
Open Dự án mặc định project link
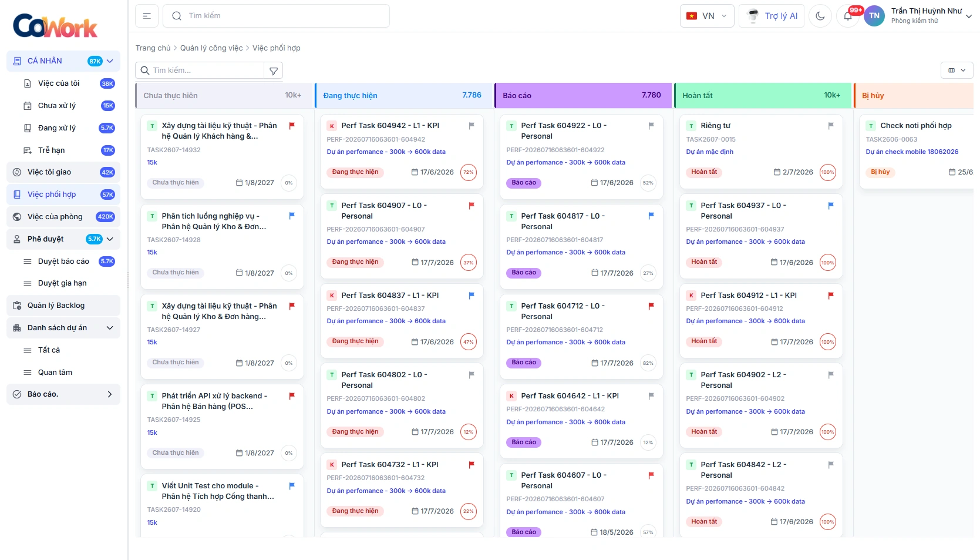[x=709, y=152]
